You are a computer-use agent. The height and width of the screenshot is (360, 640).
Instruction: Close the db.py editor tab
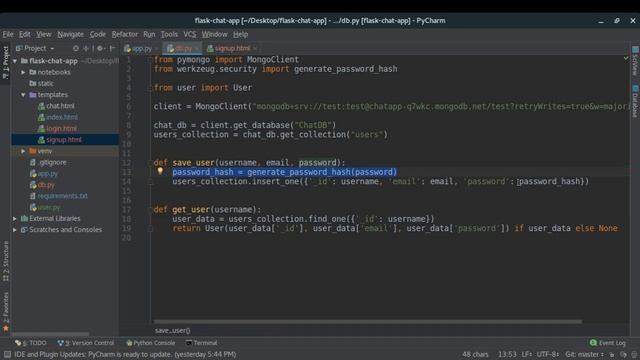[197, 49]
